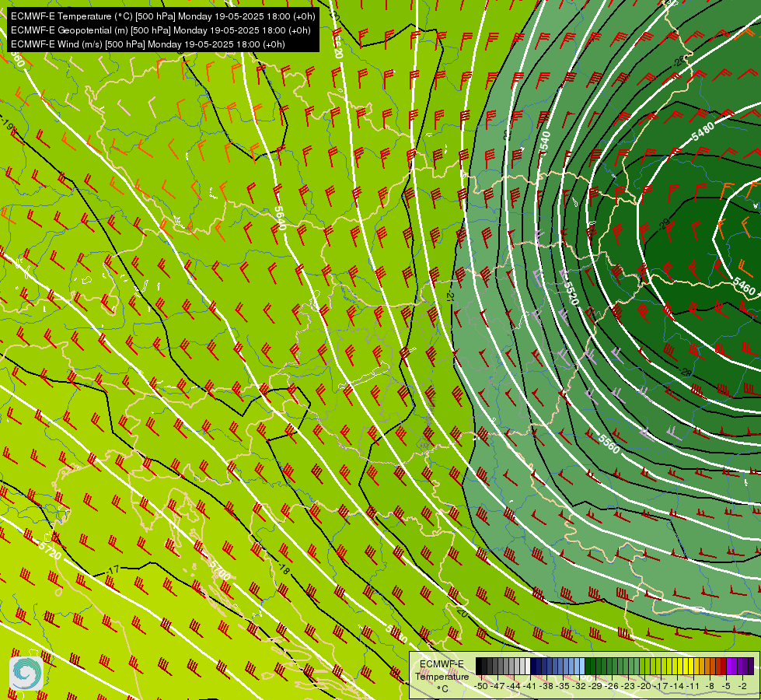The height and width of the screenshot is (700, 761).
Task: Select the ECMWF-E Geopotential 500 hPa header line
Action: point(161,30)
